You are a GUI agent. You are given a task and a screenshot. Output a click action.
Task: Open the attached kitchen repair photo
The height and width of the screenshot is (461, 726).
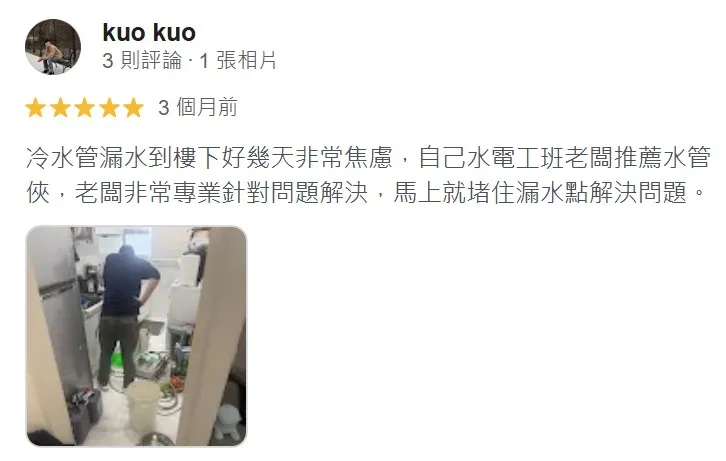(136, 336)
